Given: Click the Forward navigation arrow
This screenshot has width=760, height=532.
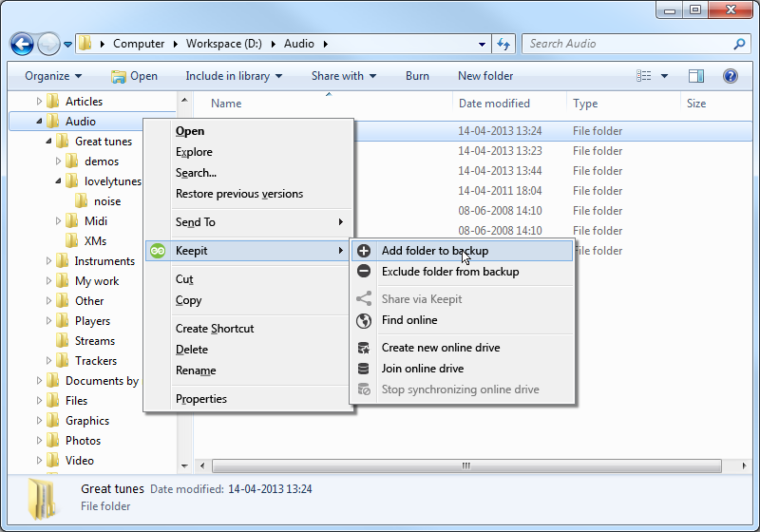Looking at the screenshot, I should 48,44.
